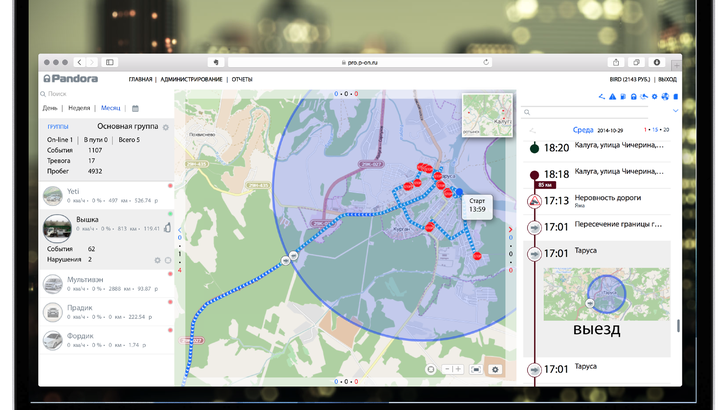Open map settings gear button

[x=495, y=369]
